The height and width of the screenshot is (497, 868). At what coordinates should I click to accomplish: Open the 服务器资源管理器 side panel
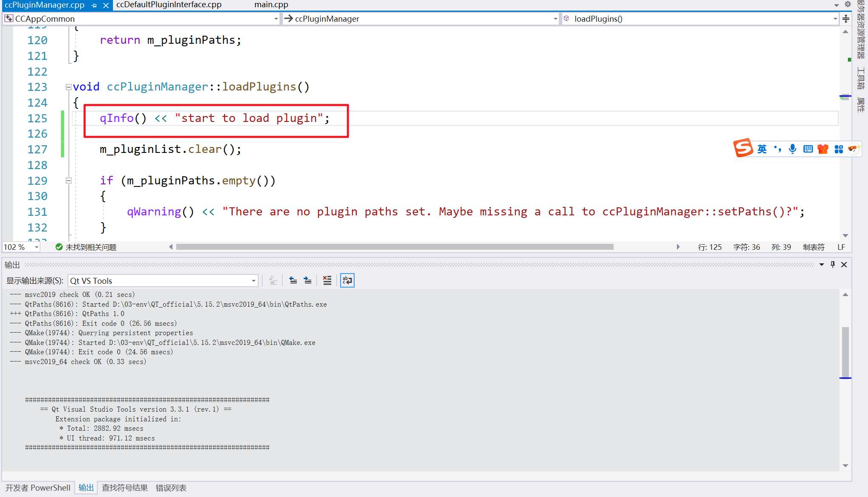pyautogui.click(x=861, y=29)
